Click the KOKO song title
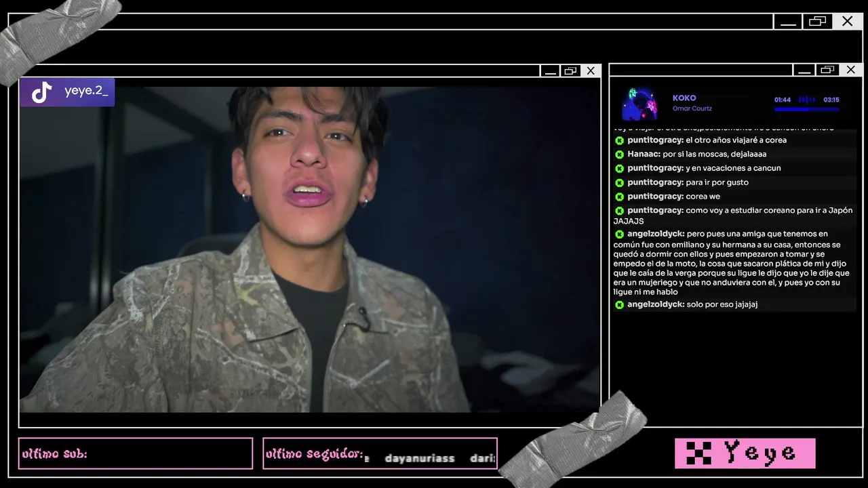The image size is (868, 488). [684, 98]
